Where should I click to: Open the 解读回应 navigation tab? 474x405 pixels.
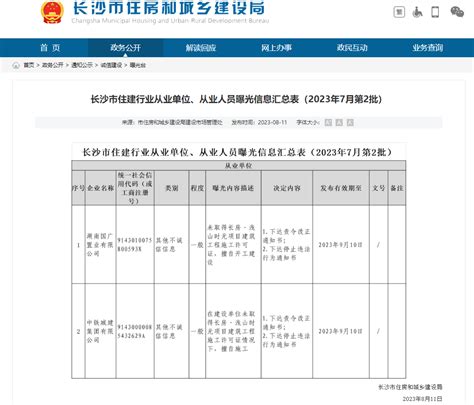(x=201, y=48)
